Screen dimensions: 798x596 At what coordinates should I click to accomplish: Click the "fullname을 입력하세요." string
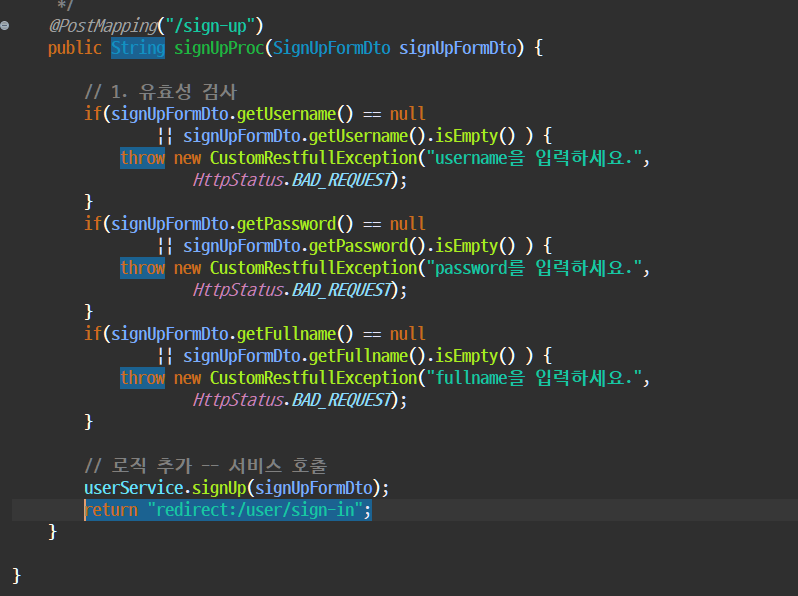[533, 378]
